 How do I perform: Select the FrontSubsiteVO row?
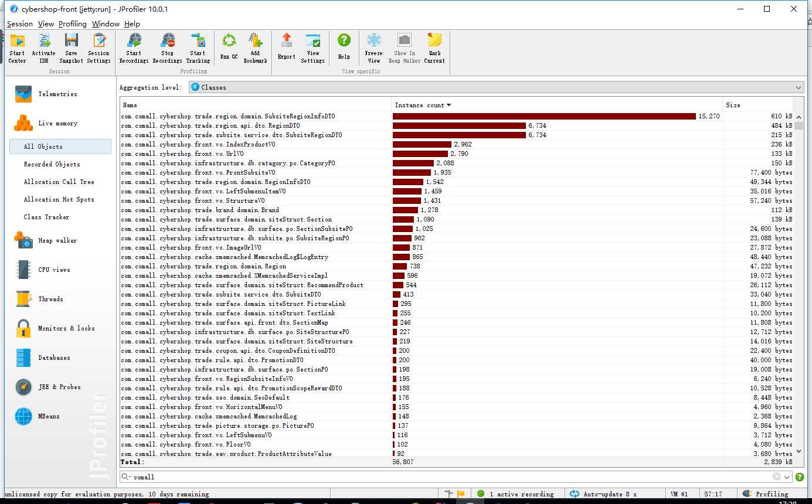click(457, 172)
